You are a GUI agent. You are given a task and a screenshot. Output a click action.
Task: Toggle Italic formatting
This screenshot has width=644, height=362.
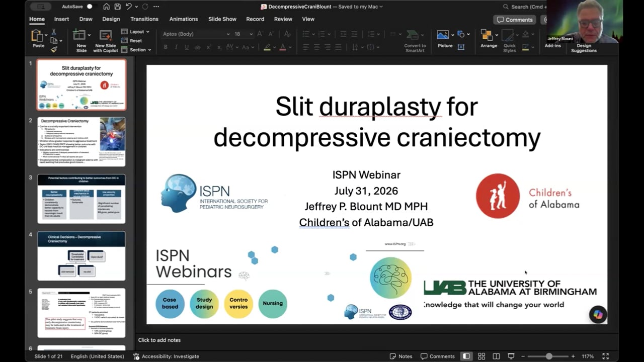176,47
